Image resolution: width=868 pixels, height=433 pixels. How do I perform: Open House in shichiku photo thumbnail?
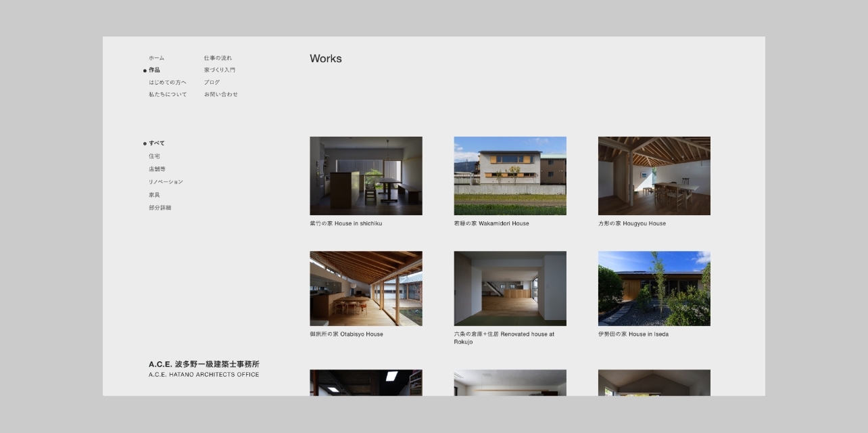366,176
